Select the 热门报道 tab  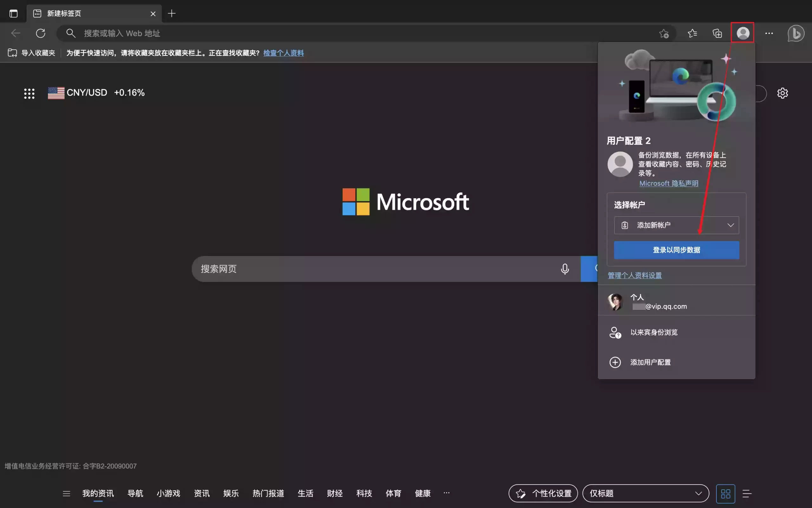click(x=268, y=493)
